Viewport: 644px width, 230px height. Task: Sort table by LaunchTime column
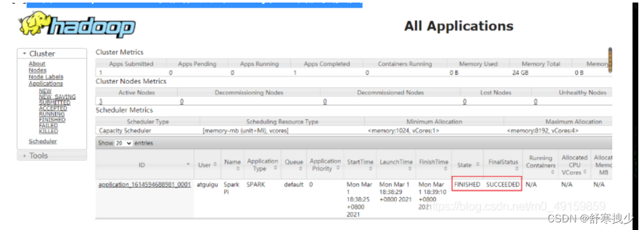(396, 165)
